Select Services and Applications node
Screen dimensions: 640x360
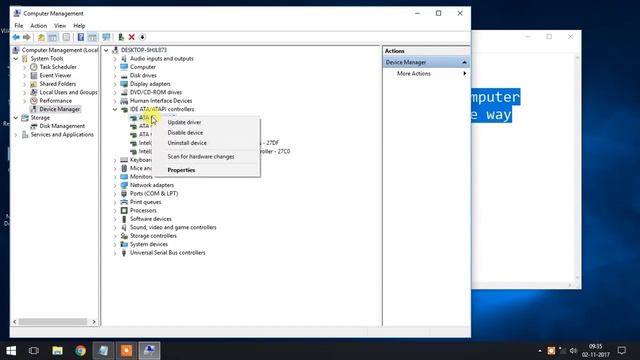(x=62, y=134)
